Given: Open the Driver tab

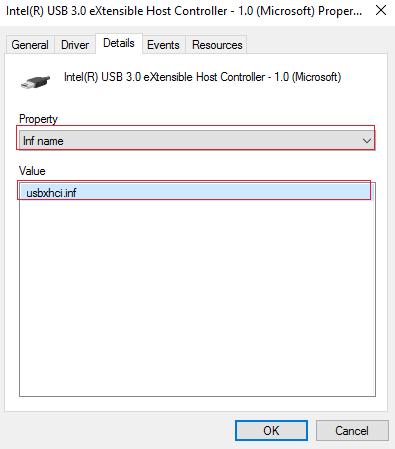Looking at the screenshot, I should tap(75, 45).
